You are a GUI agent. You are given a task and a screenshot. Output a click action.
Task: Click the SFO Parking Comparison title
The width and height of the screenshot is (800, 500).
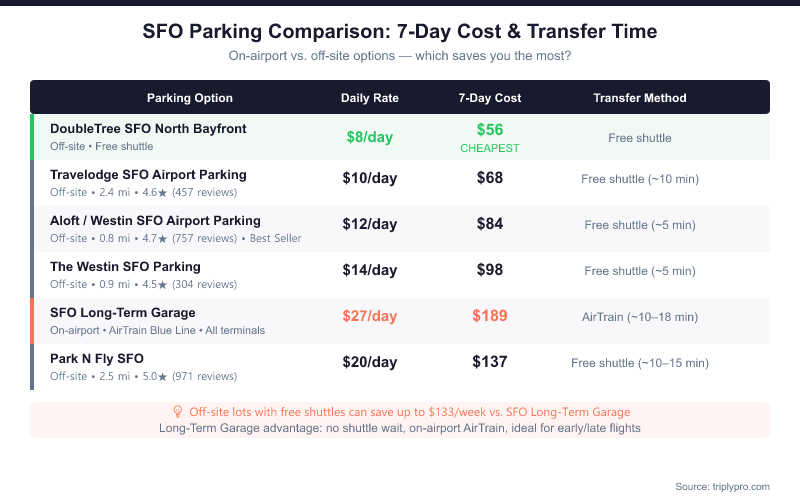pos(400,32)
